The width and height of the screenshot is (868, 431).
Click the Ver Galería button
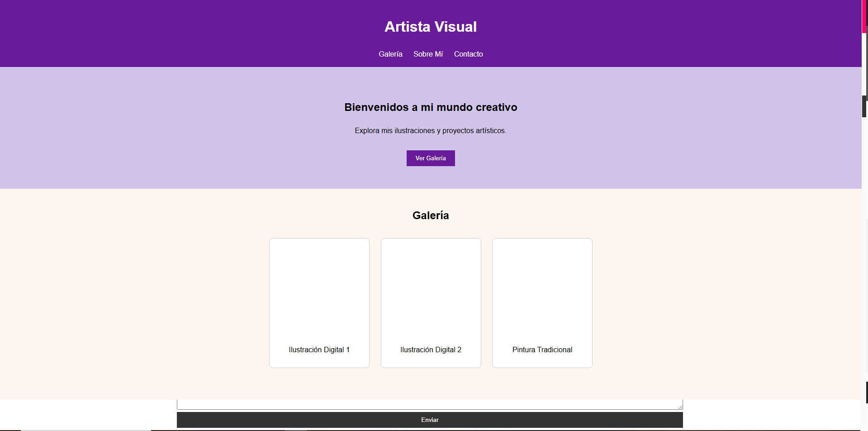[430, 158]
